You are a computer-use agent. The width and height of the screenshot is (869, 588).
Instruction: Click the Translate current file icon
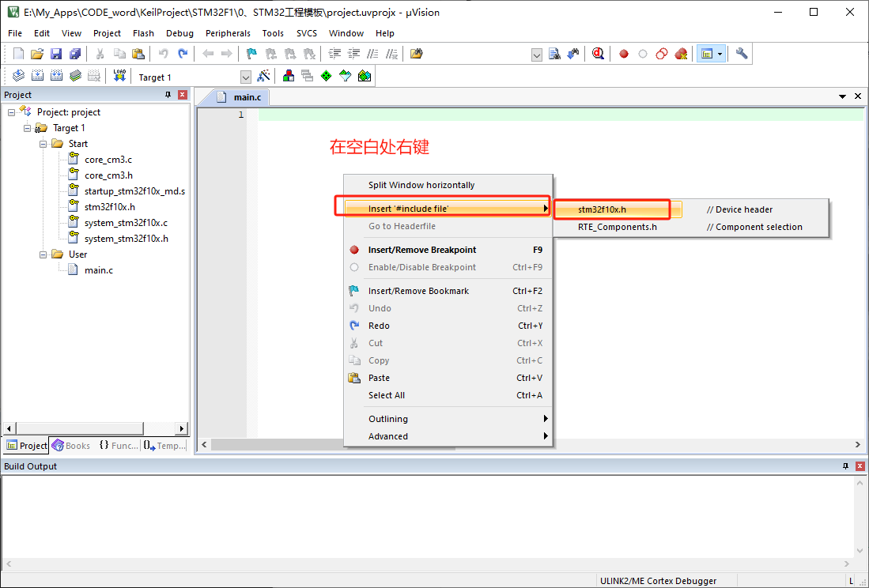pos(18,76)
